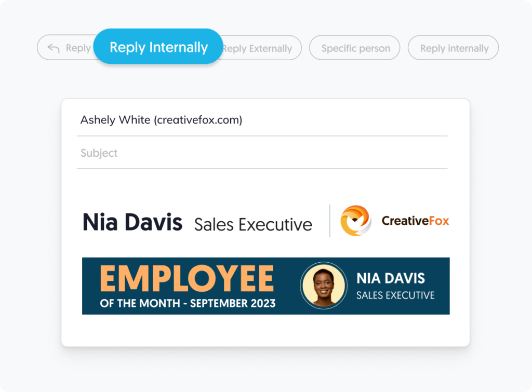
Task: Select the Specific person pill option
Action: coord(355,48)
